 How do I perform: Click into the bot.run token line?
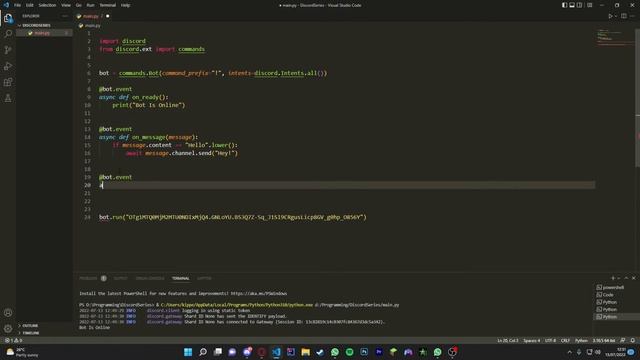[233, 217]
